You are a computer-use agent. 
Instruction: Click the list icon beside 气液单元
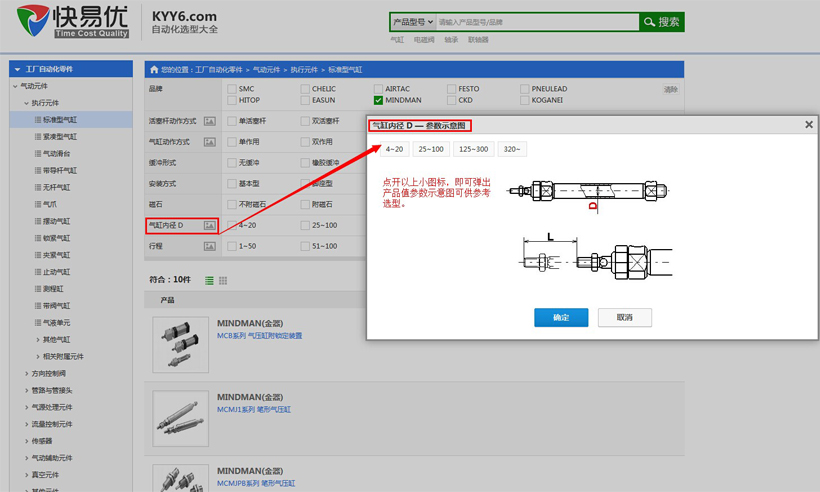click(38, 323)
